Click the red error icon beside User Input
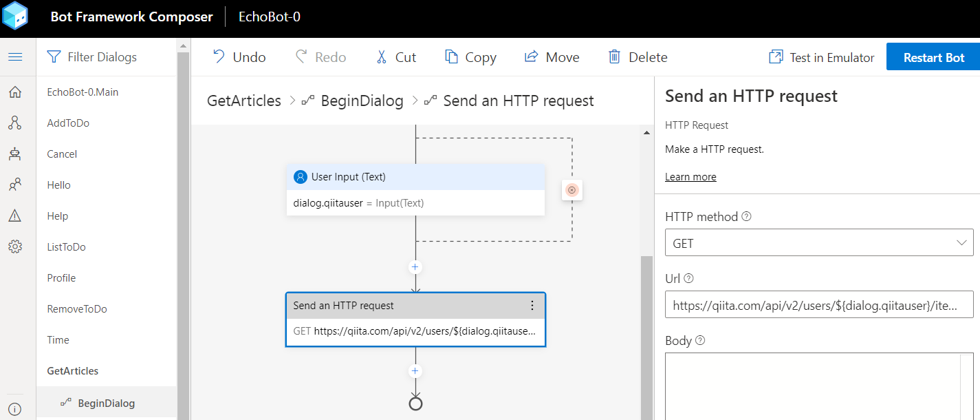Viewport: 980px width, 420px height. [571, 190]
